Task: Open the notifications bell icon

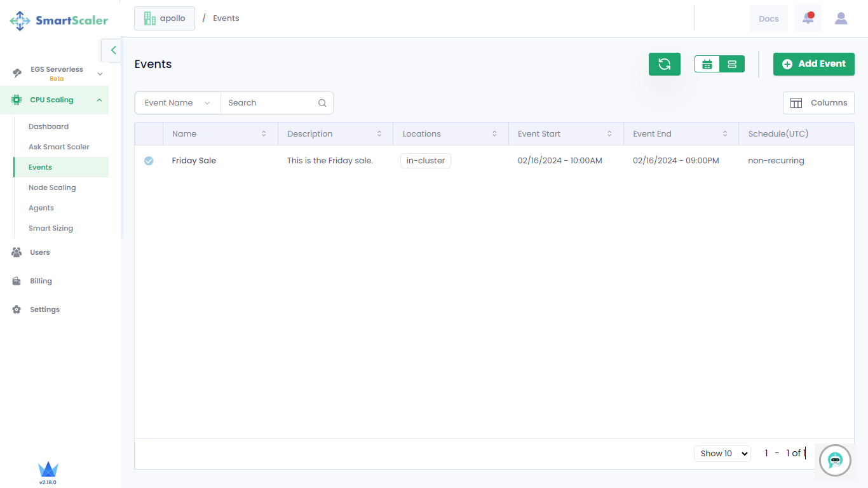Action: [808, 18]
